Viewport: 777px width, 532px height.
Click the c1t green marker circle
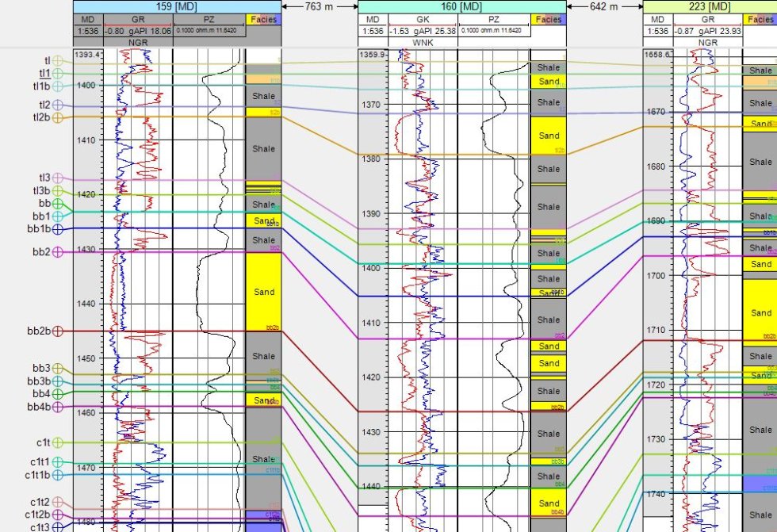tap(58, 443)
